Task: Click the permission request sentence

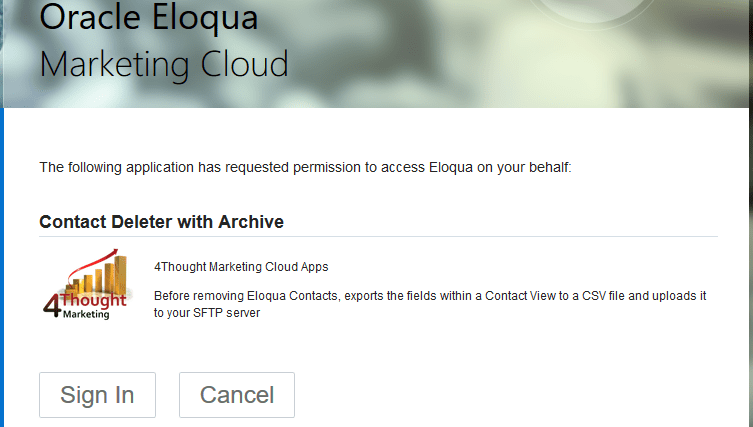Action: coord(305,167)
